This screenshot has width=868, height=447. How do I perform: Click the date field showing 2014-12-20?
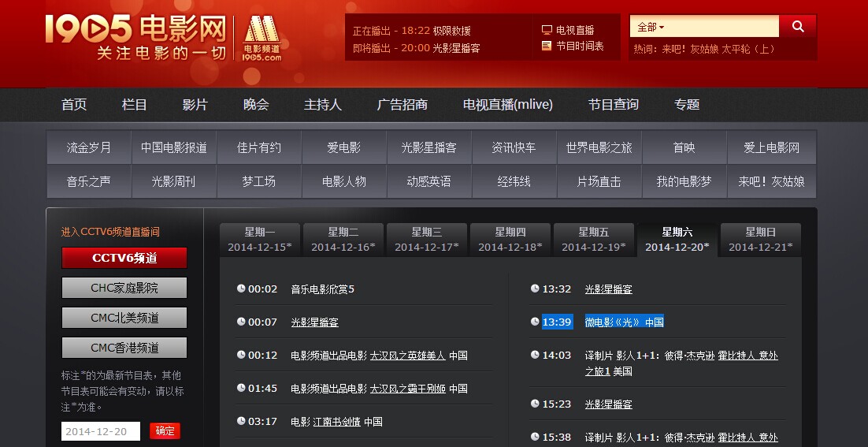(x=101, y=431)
